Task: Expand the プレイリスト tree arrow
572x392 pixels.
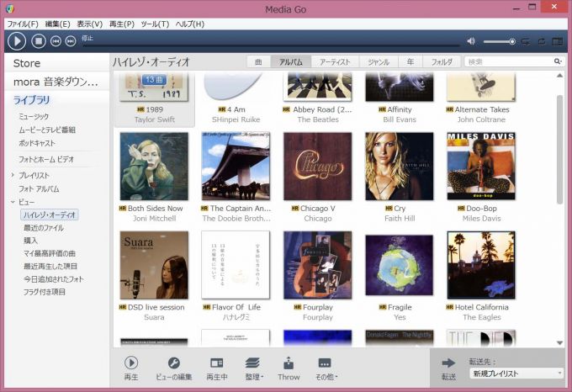Action: tap(13, 176)
